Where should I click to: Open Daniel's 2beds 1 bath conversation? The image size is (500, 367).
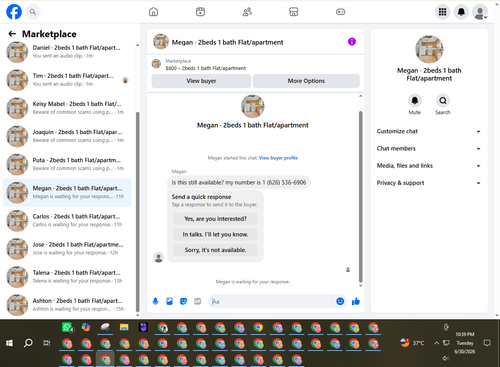(x=68, y=52)
